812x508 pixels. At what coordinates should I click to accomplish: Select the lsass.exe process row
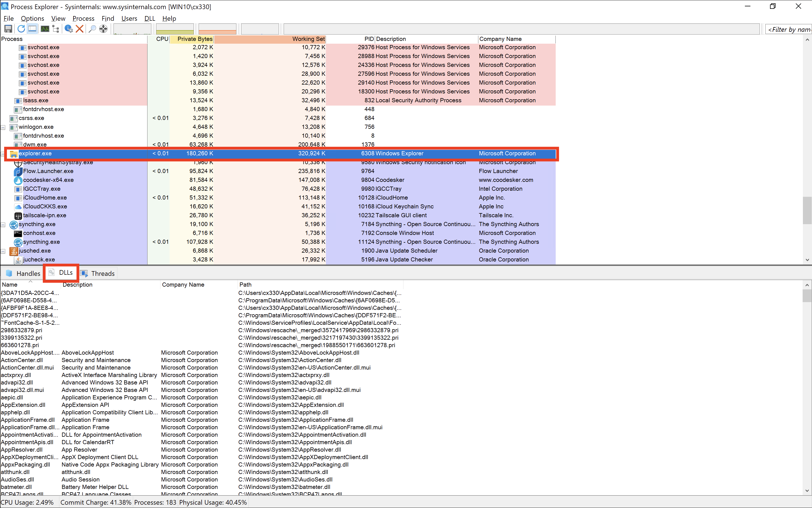click(x=278, y=100)
